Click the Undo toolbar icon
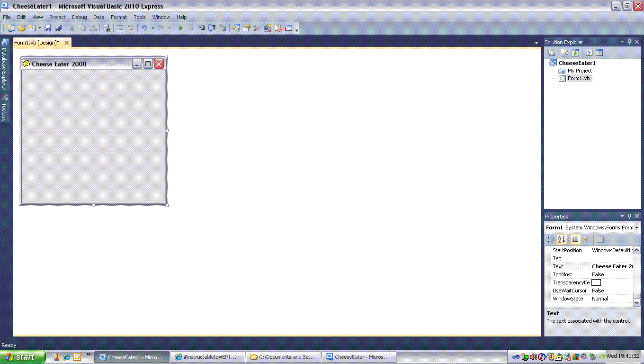The image size is (644, 364). [144, 28]
